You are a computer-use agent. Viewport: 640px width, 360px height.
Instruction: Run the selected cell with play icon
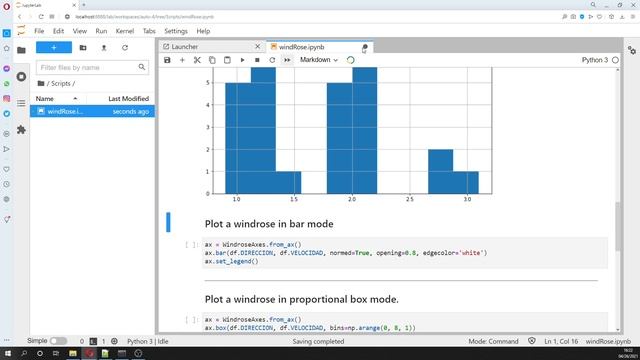(x=242, y=60)
